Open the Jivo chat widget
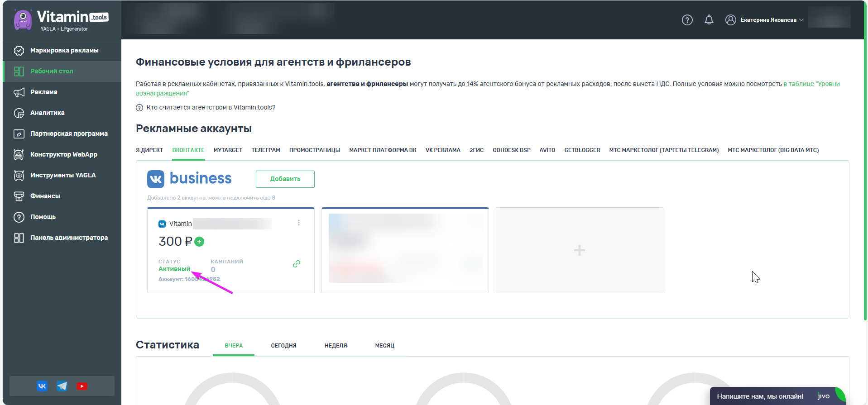 [x=777, y=396]
